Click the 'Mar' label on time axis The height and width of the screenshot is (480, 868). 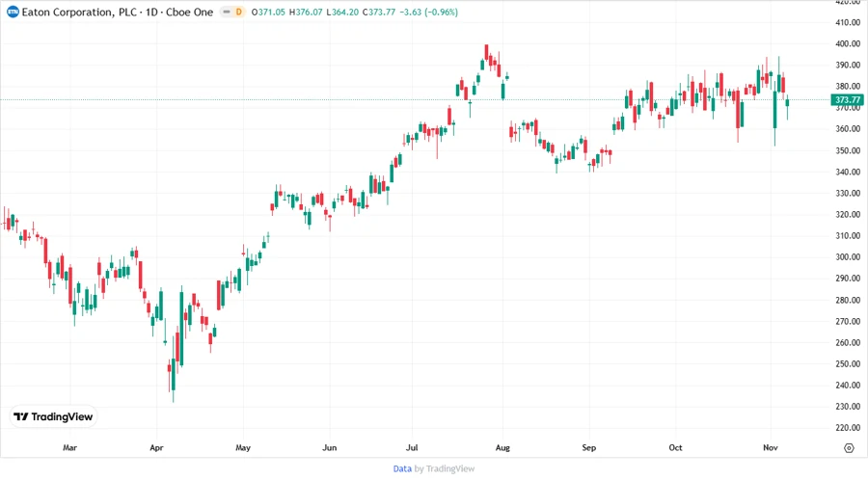(69, 447)
